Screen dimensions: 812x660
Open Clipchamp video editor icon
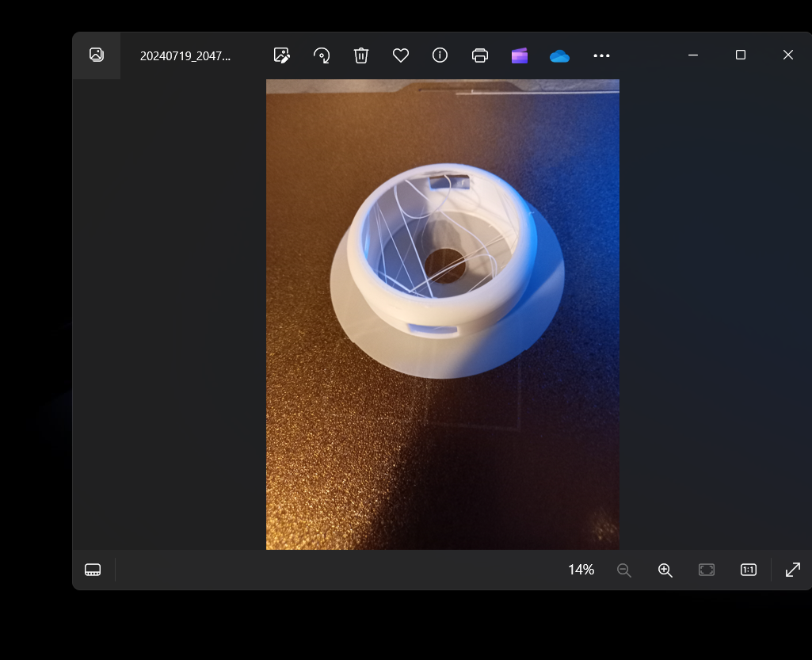[x=520, y=55]
